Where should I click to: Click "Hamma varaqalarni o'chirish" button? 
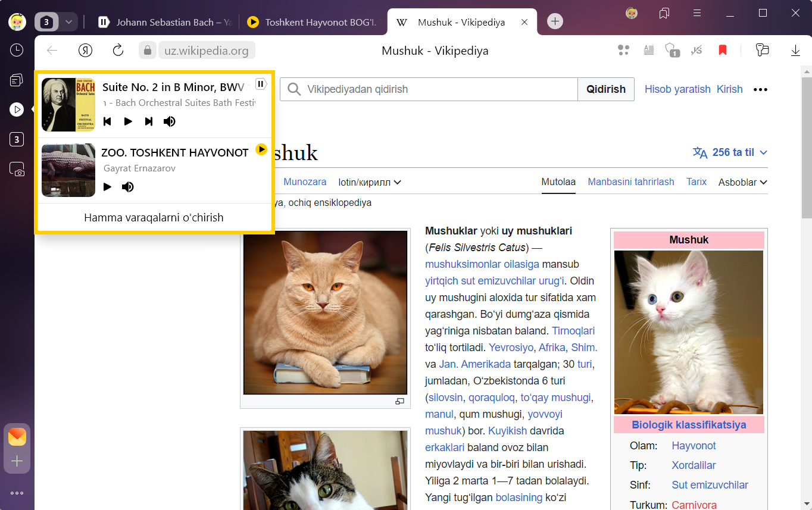[x=154, y=218]
